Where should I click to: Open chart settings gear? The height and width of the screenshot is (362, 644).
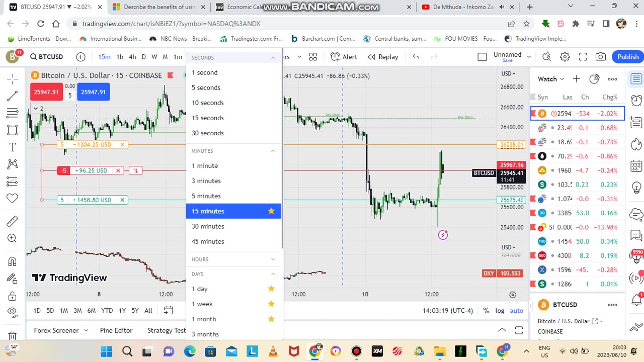pos(565,57)
